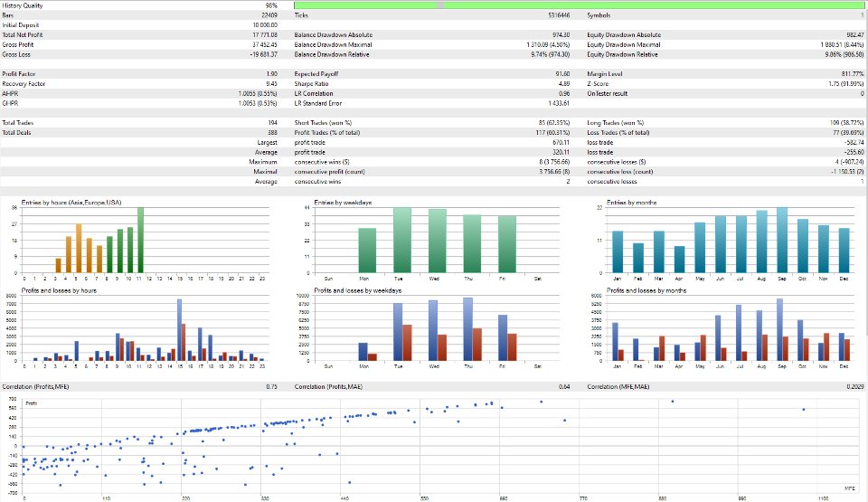Select the 'Long Trades (won %)' label

click(615, 123)
